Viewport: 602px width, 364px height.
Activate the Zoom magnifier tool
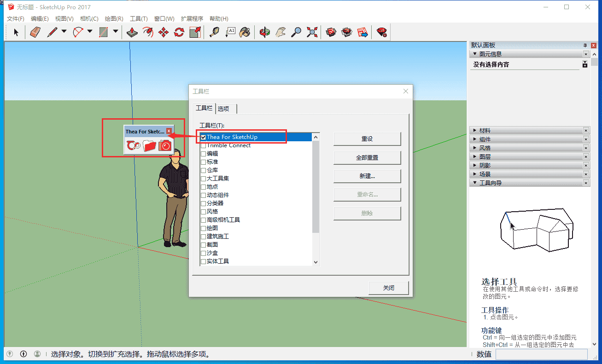(296, 32)
